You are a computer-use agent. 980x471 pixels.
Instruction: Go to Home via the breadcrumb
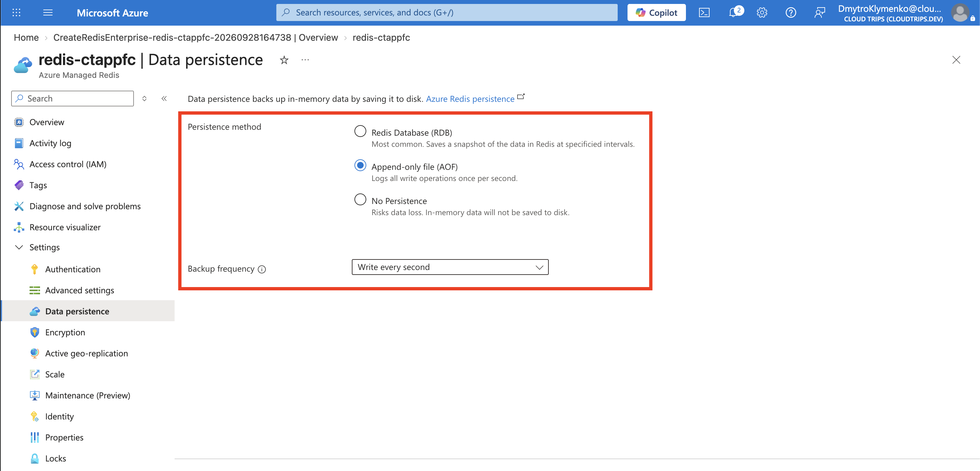[x=26, y=37]
